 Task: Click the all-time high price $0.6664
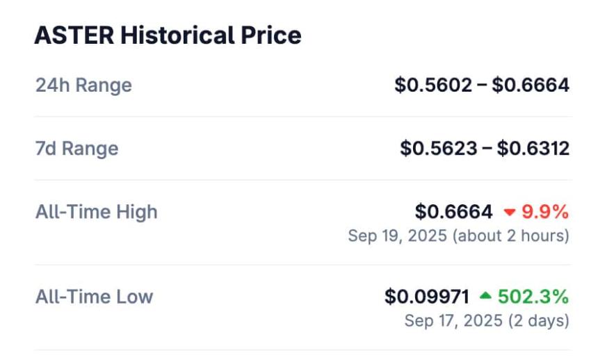pyautogui.click(x=454, y=212)
